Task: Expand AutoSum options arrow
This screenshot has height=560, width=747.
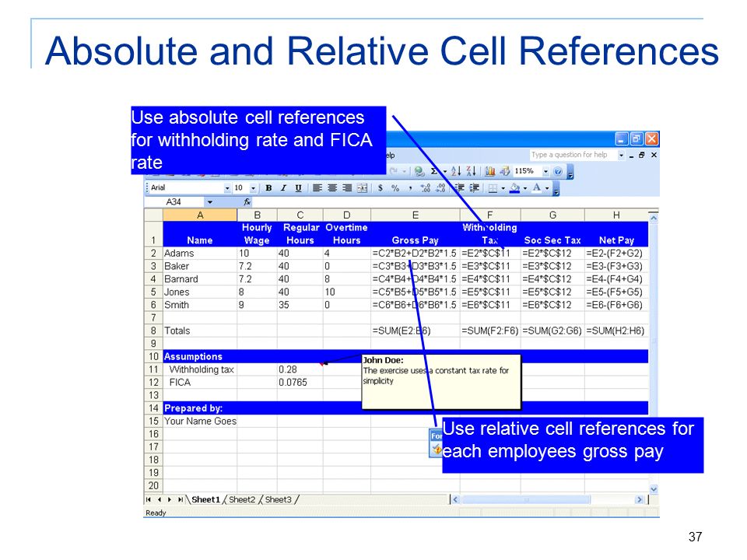Action: point(445,171)
